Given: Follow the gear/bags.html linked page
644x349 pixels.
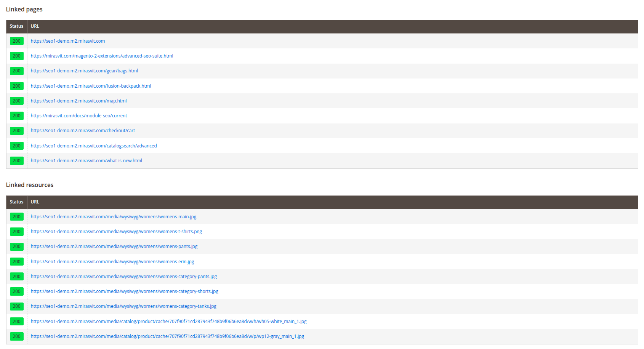Looking at the screenshot, I should tap(84, 70).
